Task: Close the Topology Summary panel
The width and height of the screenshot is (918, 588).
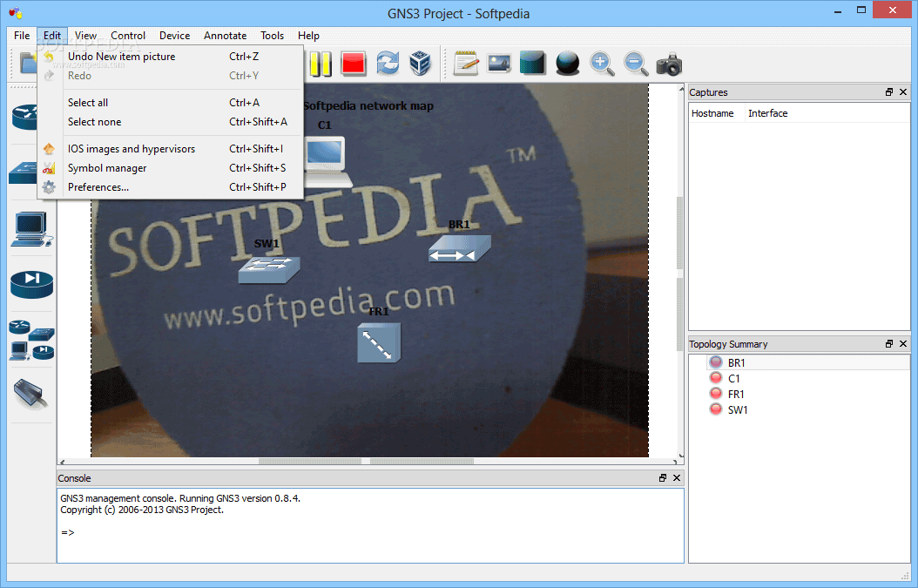Action: (x=903, y=344)
